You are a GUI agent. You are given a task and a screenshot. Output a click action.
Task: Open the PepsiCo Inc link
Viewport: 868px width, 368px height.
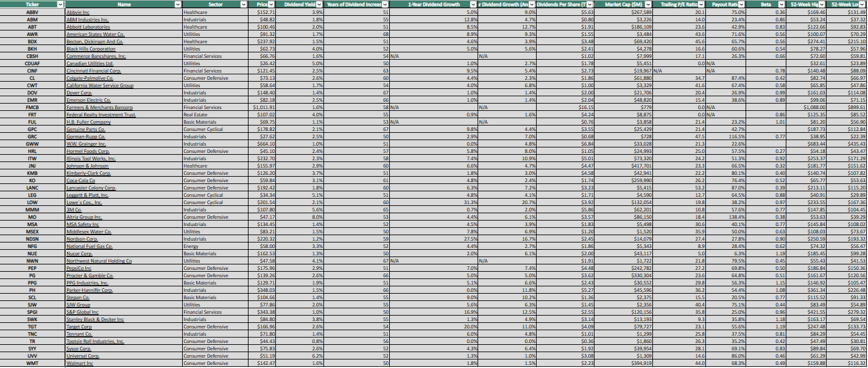coord(79,268)
